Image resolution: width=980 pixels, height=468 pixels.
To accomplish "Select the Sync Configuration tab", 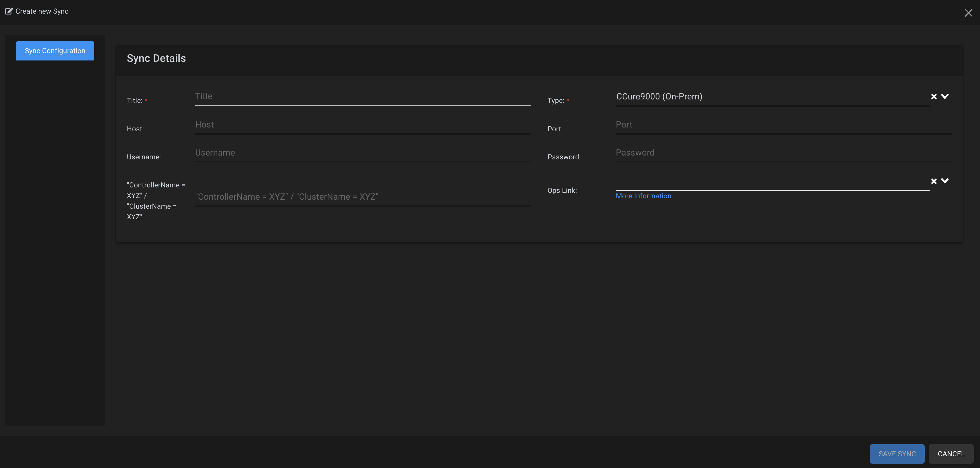I will pyautogui.click(x=55, y=51).
